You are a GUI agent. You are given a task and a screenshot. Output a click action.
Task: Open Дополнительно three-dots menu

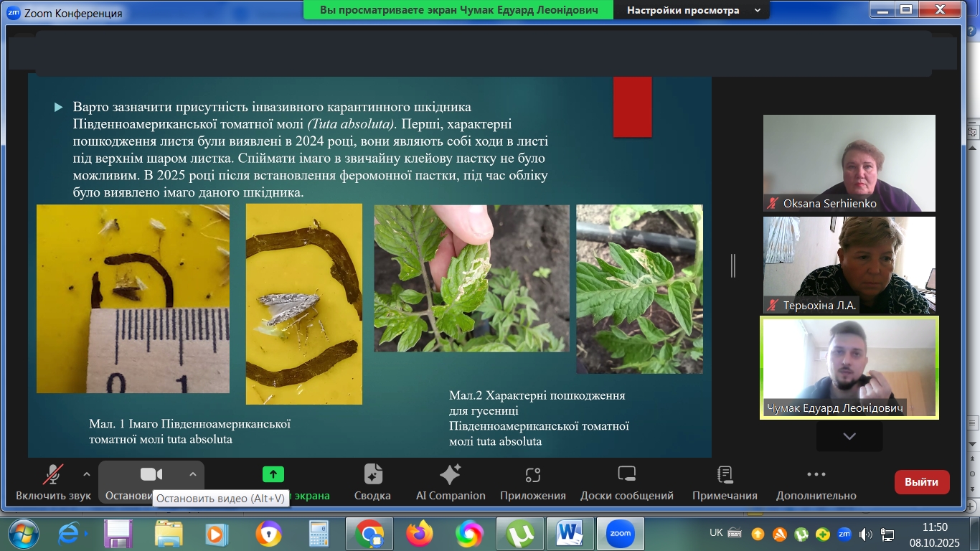(816, 474)
